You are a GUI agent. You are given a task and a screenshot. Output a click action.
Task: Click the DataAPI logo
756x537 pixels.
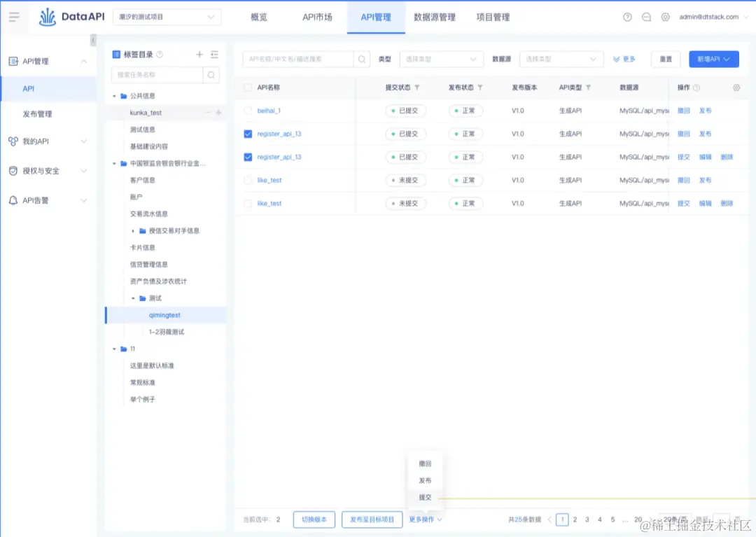pyautogui.click(x=71, y=17)
